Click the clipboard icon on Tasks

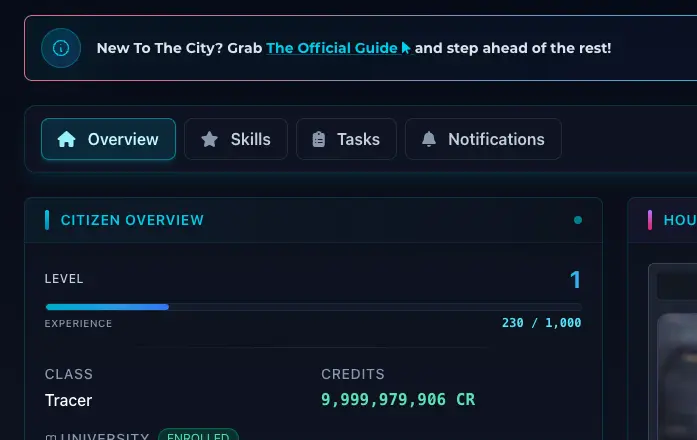[x=319, y=139]
